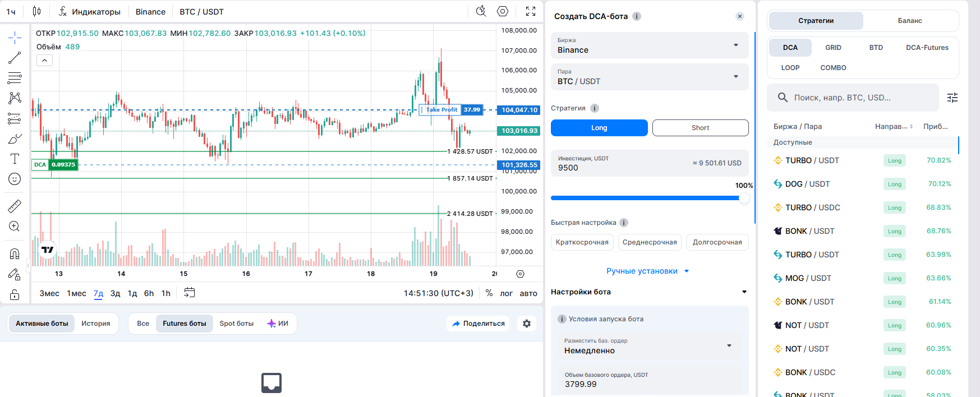Open the Биржа Binance dropdown

pos(650,45)
